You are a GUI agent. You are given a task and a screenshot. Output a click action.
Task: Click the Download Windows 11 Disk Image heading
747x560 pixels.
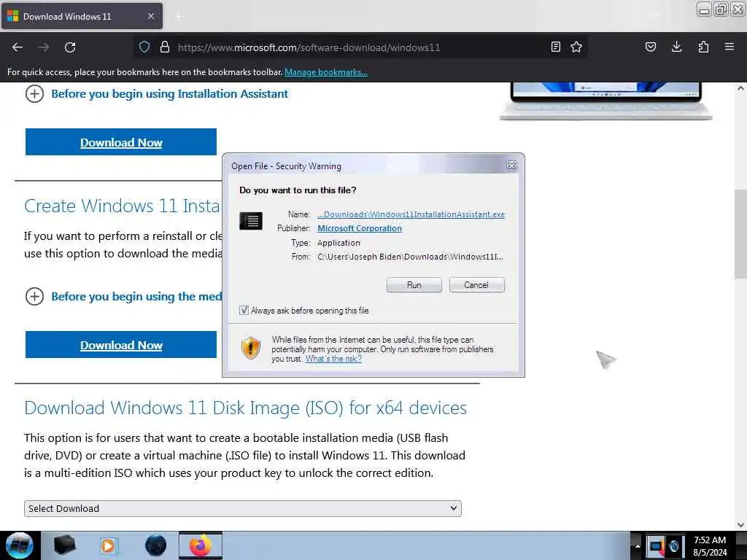tap(245, 408)
